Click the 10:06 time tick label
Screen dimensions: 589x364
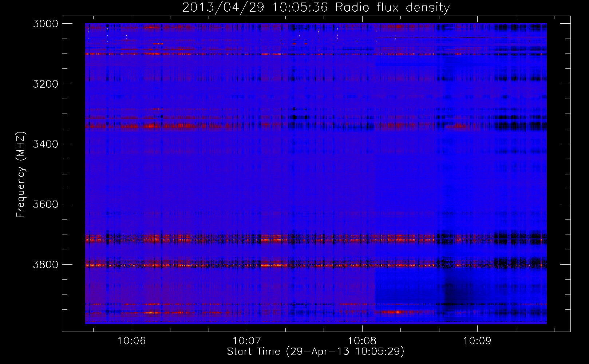[x=132, y=341]
